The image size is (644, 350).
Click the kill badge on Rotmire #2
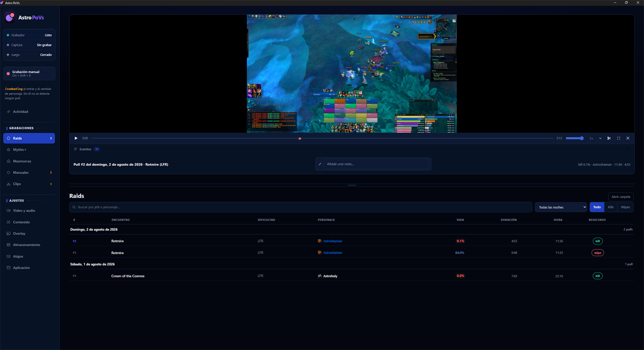pos(598,241)
